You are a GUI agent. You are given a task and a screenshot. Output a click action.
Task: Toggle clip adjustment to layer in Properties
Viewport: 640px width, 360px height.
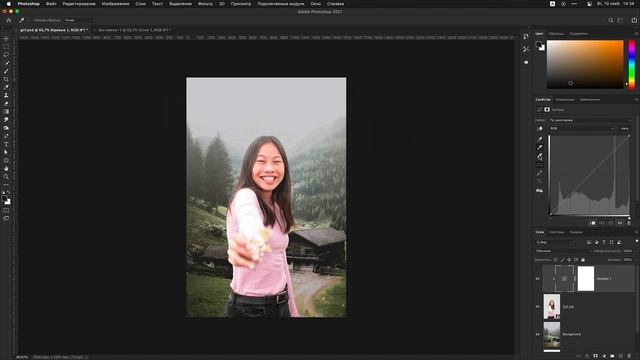[x=593, y=223]
